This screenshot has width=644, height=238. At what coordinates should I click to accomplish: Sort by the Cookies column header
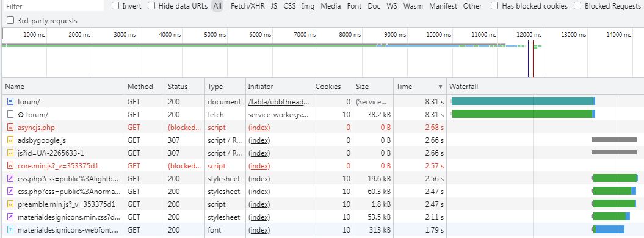coord(333,87)
